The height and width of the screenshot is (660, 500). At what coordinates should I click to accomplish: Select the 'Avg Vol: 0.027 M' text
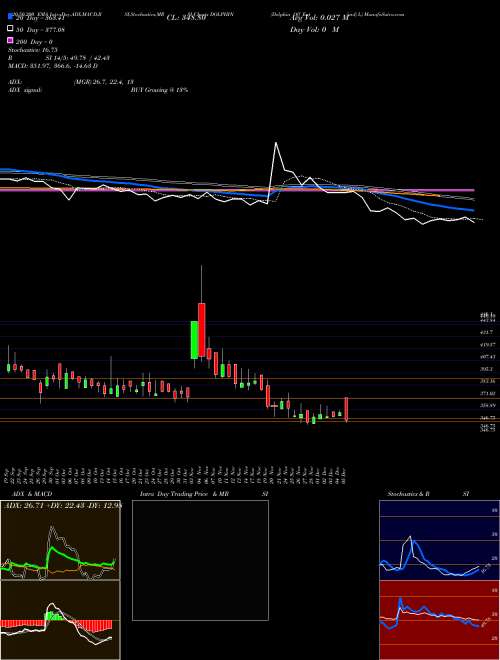pos(319,18)
